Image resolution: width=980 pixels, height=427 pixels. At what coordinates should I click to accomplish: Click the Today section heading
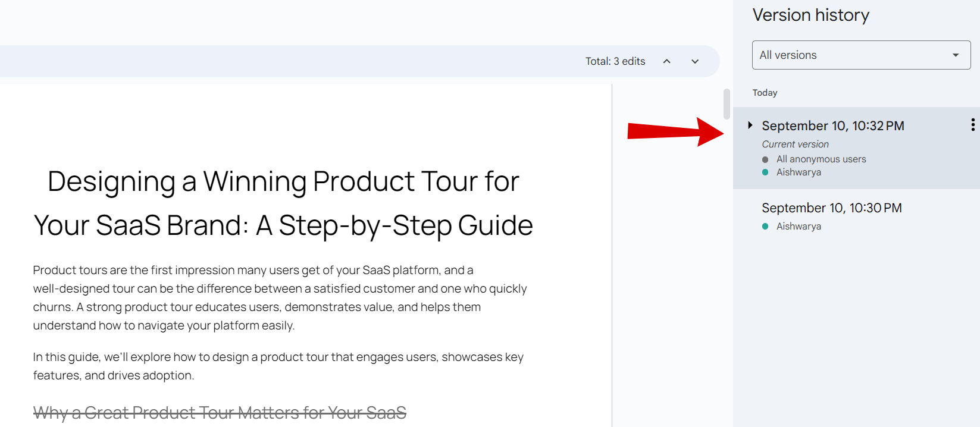click(x=765, y=92)
